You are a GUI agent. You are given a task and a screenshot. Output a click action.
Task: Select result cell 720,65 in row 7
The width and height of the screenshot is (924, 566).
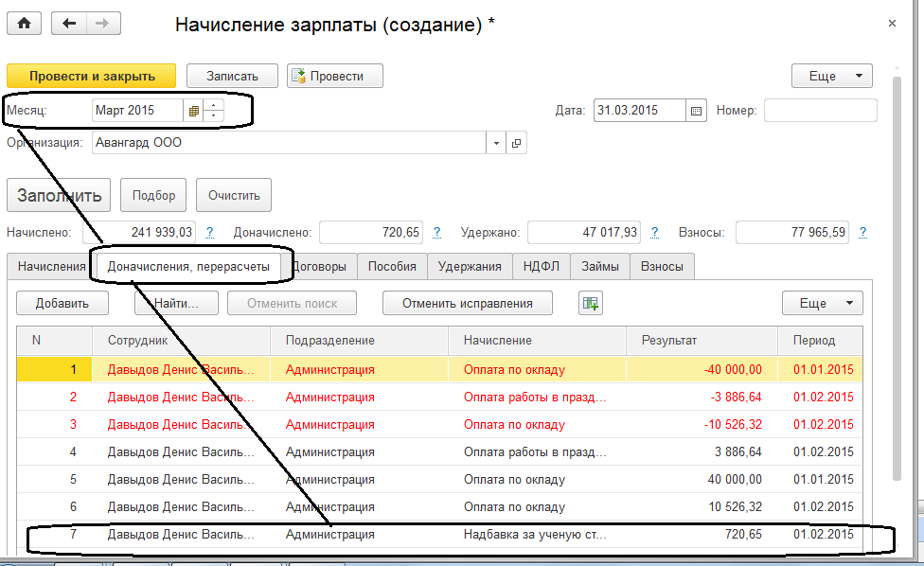702,535
